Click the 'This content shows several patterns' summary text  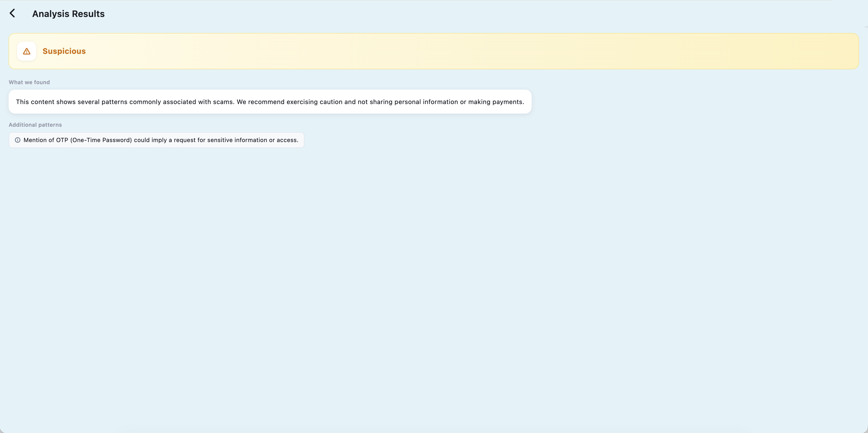tap(270, 102)
